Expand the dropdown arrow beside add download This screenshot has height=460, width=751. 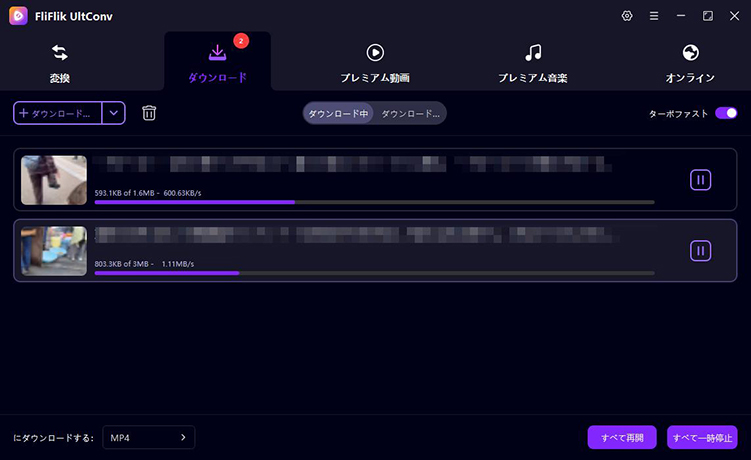[114, 113]
